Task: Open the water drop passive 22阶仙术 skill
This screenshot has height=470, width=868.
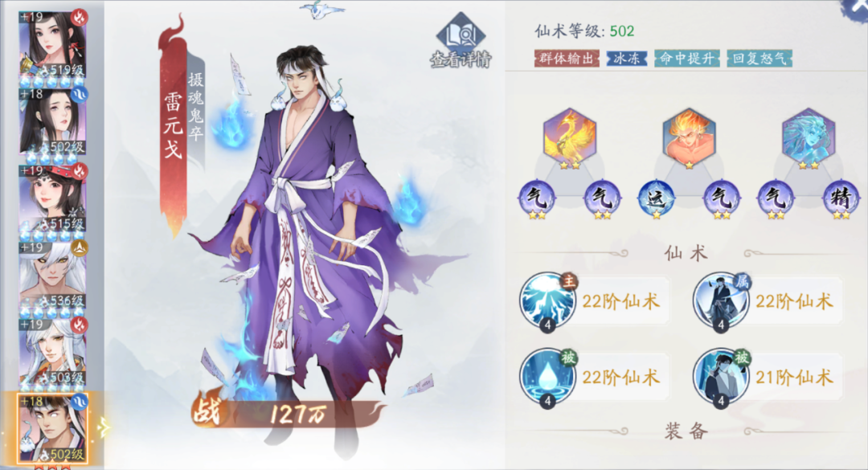Action: (548, 378)
